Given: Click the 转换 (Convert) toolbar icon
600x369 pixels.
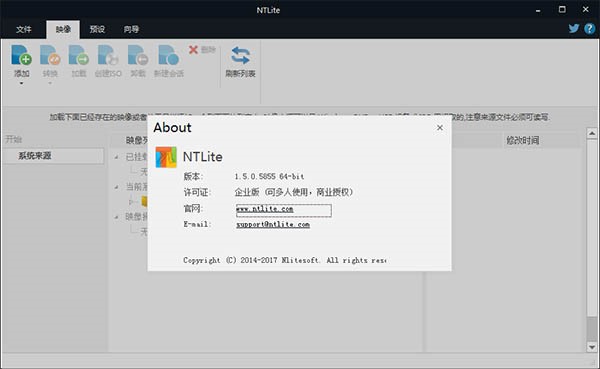Looking at the screenshot, I should pos(50,55).
